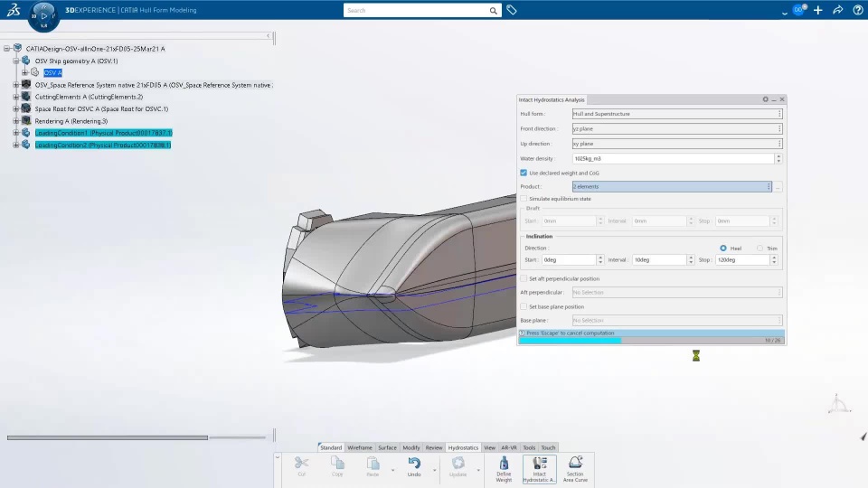Select LoadingCondition1 in the tree
This screenshot has width=868, height=488.
(103, 133)
